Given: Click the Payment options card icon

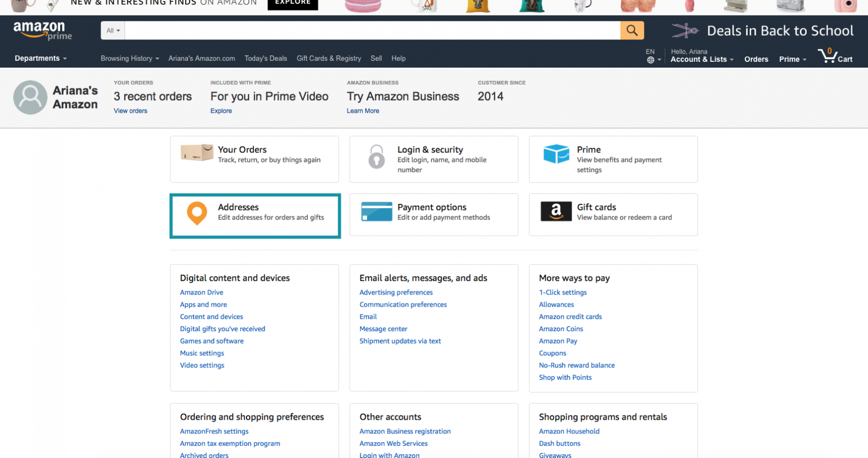Looking at the screenshot, I should pos(376,211).
